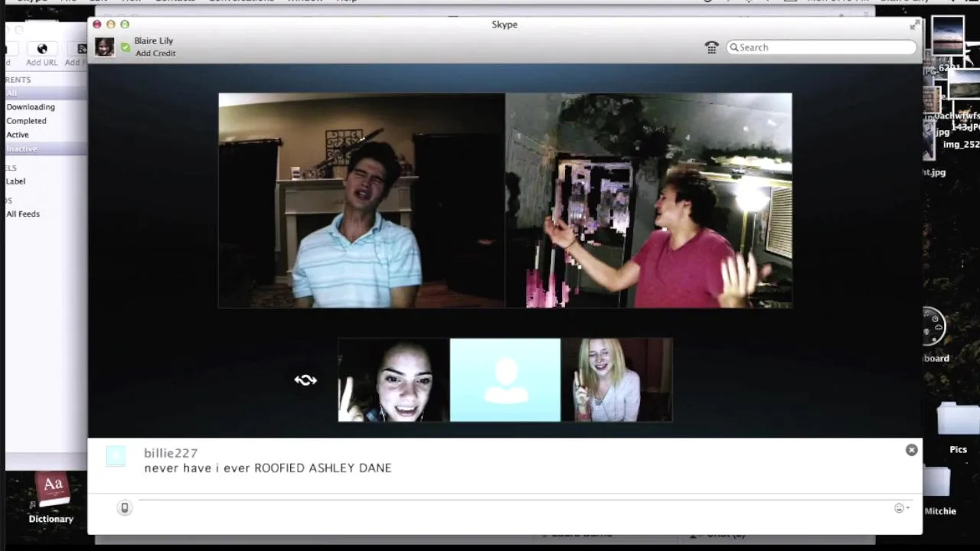This screenshot has height=551, width=980.
Task: Select the video feed with striped polo shirt
Action: 361,201
